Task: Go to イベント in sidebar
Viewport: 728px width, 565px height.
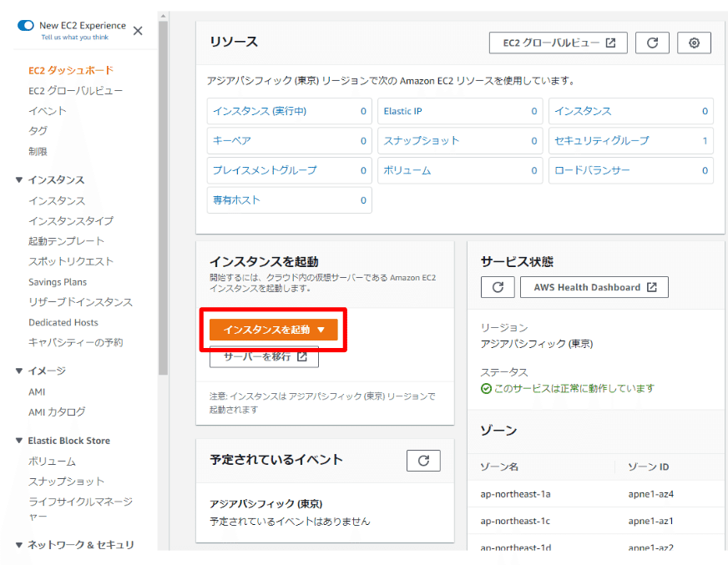Action: (x=48, y=110)
